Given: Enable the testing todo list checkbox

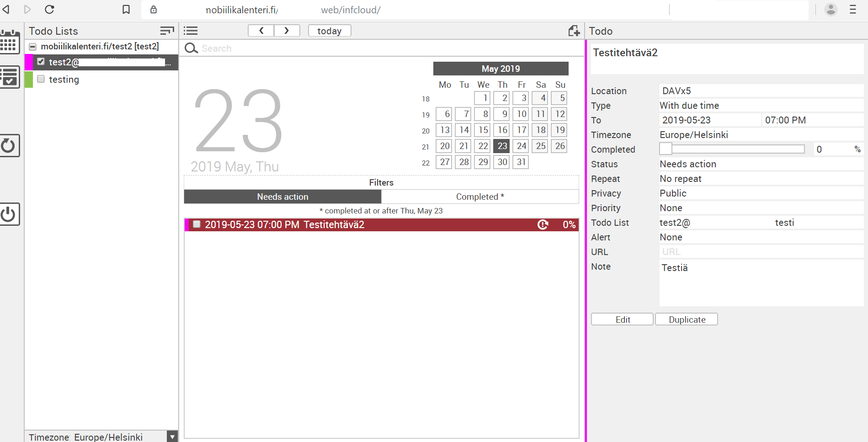Looking at the screenshot, I should pyautogui.click(x=41, y=79).
